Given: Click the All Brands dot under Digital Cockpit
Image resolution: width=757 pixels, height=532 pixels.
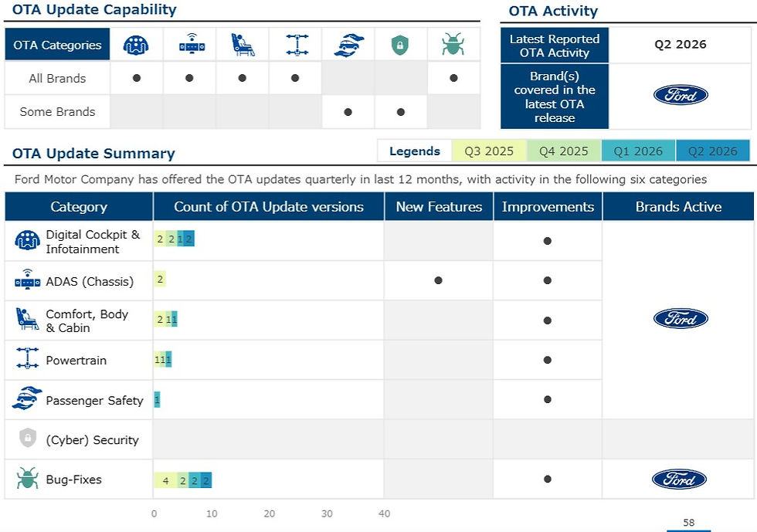Looking at the screenshot, I should point(137,78).
